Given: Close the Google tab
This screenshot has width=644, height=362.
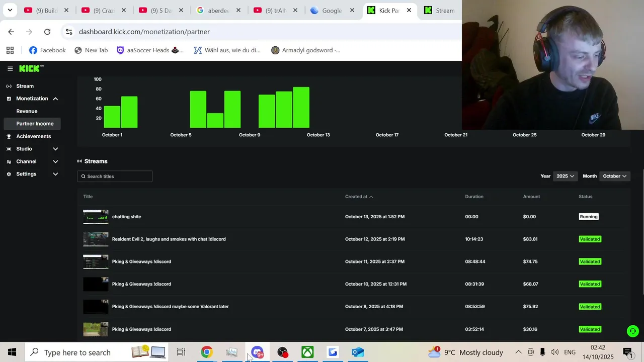Looking at the screenshot, I should coord(352,10).
